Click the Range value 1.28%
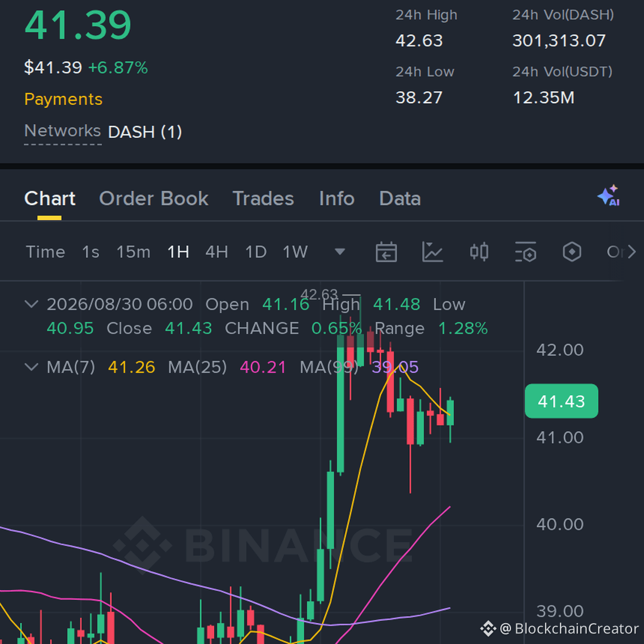This screenshot has width=644, height=644. (463, 329)
